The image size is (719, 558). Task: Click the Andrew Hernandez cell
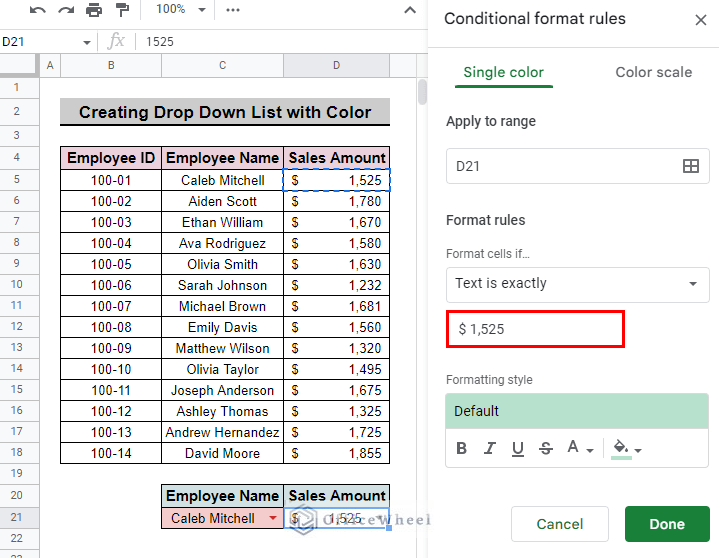pyautogui.click(x=222, y=432)
